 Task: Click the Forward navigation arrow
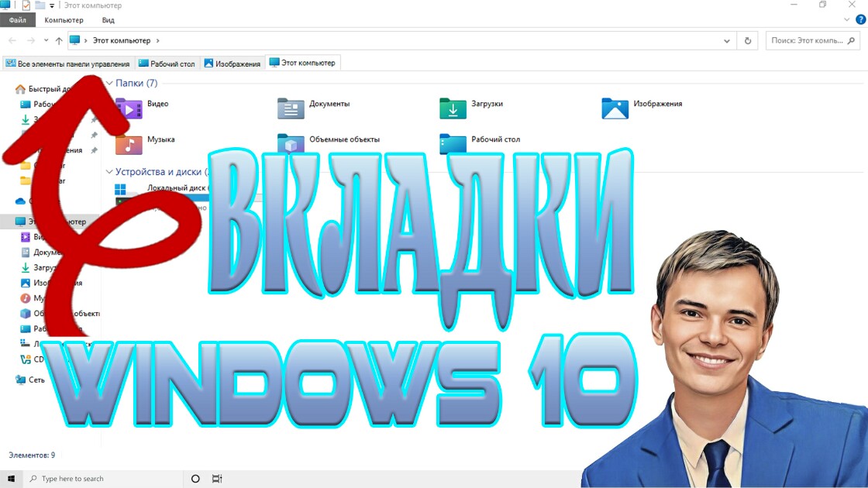pos(31,40)
